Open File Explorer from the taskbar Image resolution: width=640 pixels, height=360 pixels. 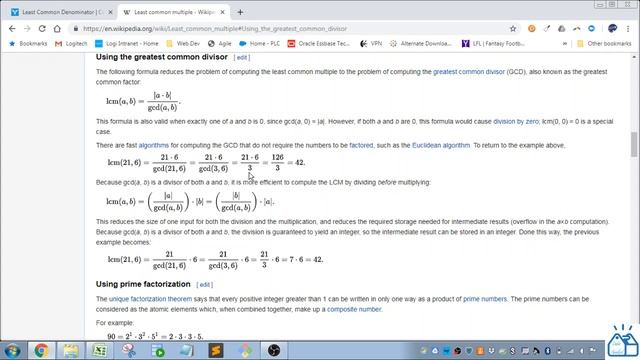(x=71, y=351)
